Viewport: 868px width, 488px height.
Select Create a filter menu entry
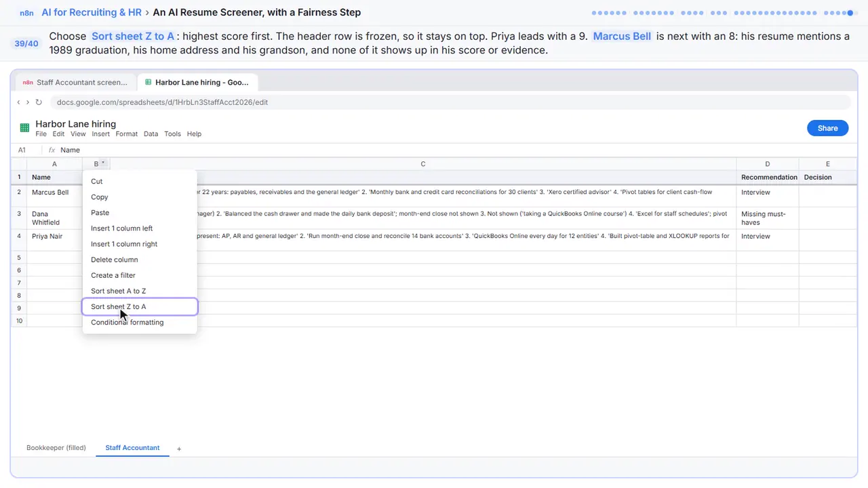pyautogui.click(x=140, y=275)
